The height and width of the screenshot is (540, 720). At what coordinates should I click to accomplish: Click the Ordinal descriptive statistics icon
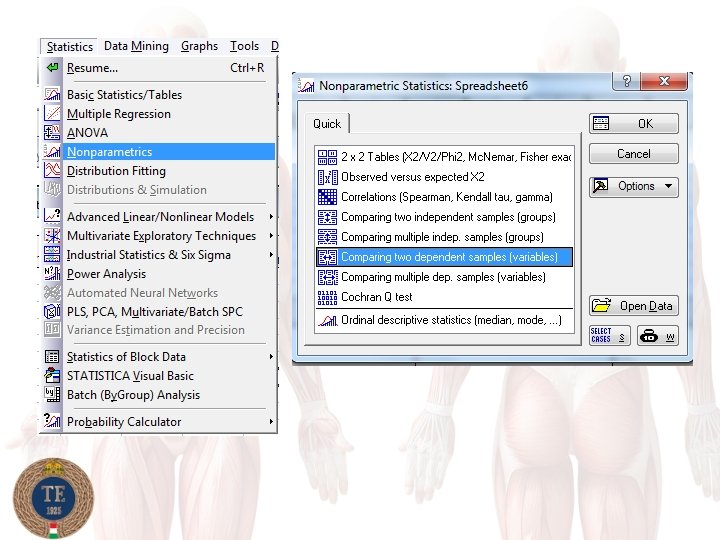327,320
